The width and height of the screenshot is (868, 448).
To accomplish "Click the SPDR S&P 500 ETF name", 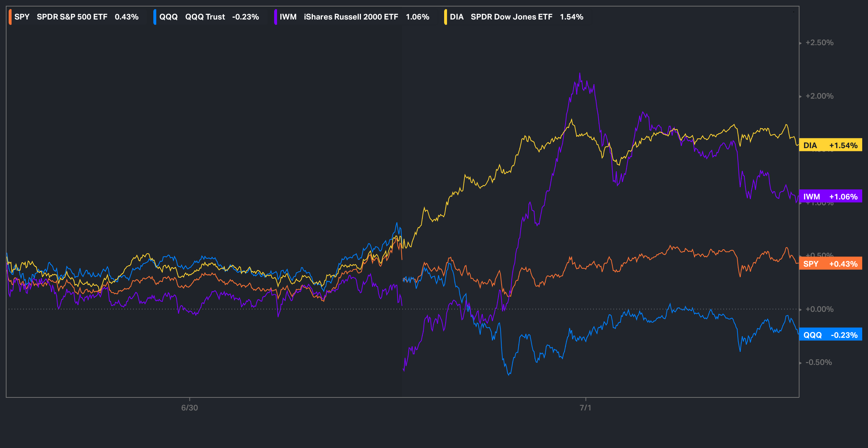I will pyautogui.click(x=72, y=17).
